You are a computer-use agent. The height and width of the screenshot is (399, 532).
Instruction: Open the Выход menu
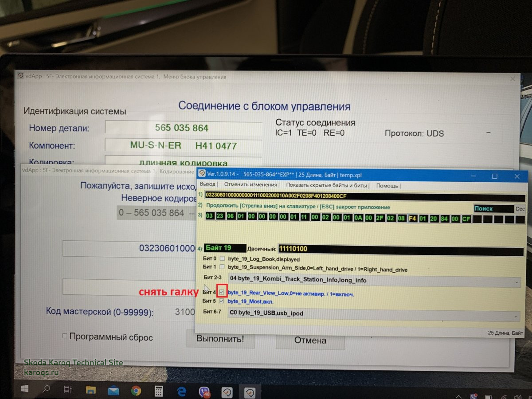(207, 185)
